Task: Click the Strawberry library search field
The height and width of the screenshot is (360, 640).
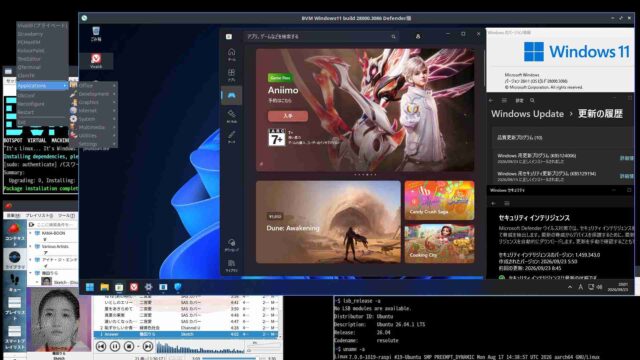Action: point(53,224)
